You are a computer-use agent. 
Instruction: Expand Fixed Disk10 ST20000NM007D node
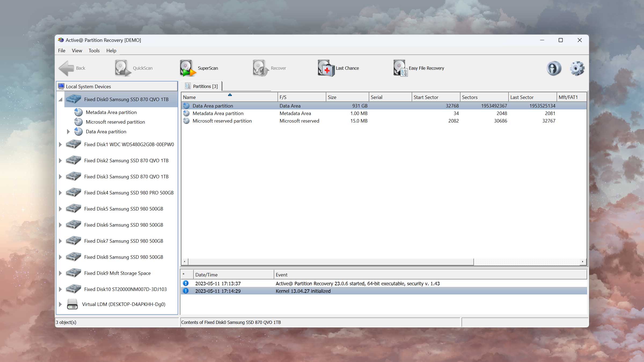click(60, 289)
